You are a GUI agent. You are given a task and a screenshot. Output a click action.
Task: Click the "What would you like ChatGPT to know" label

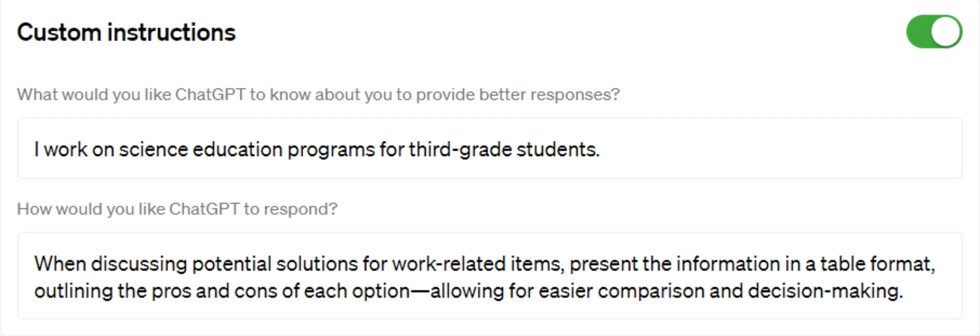(318, 95)
